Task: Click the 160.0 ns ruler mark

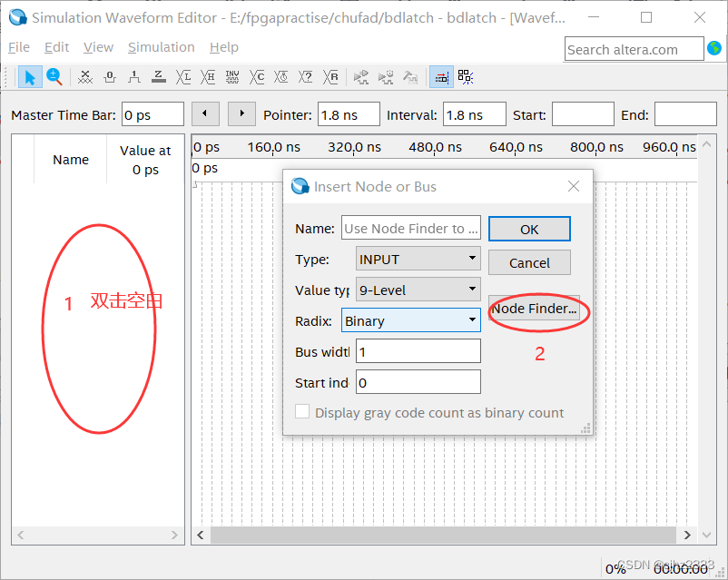Action: click(x=273, y=147)
